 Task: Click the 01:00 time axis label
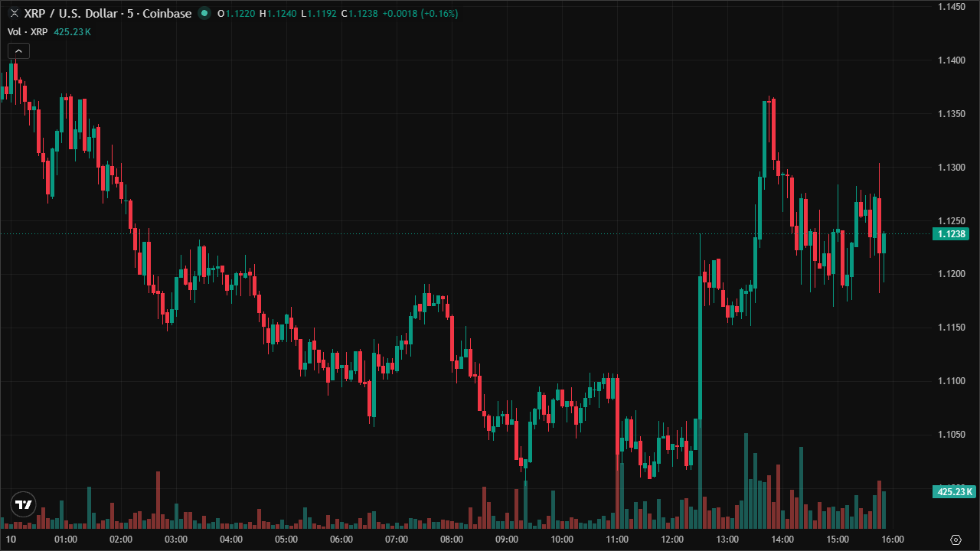pyautogui.click(x=66, y=540)
